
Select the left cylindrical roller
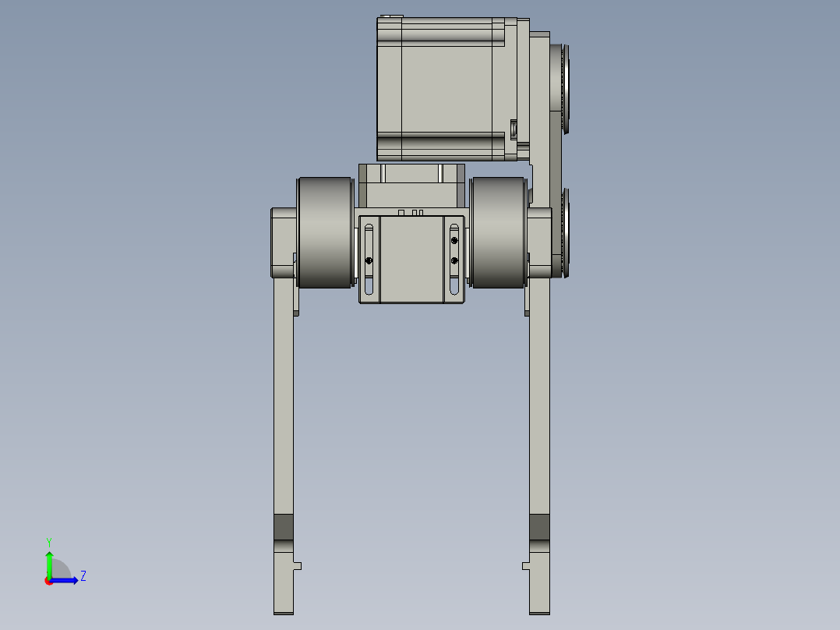tap(324, 232)
